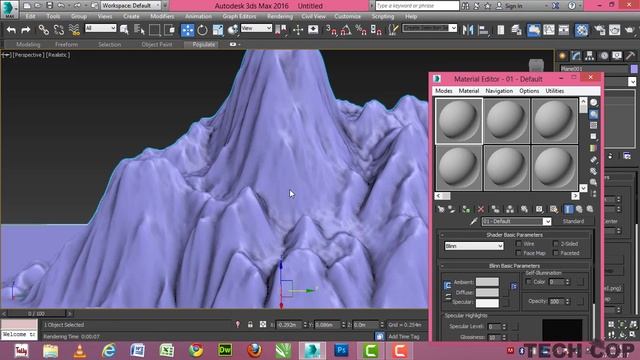This screenshot has width=640, height=360.
Task: Open the Diffuse color swatch
Action: 487,292
